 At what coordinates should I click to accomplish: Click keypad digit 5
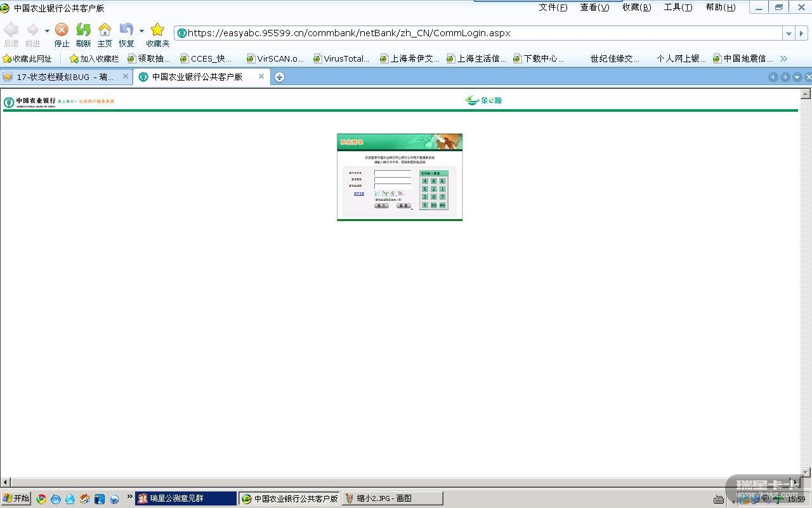[x=425, y=189]
